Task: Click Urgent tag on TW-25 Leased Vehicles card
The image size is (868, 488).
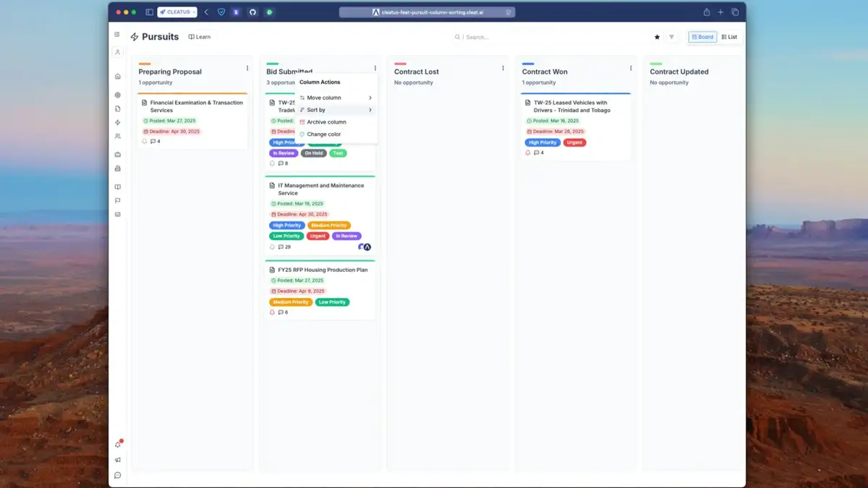Action: click(x=576, y=142)
